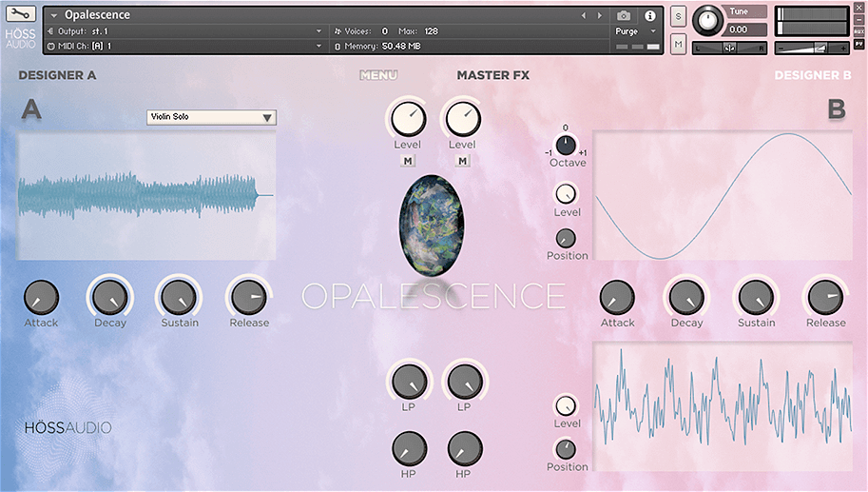Open the Output st.1 dropdown
The width and height of the screenshot is (868, 492).
pos(184,31)
